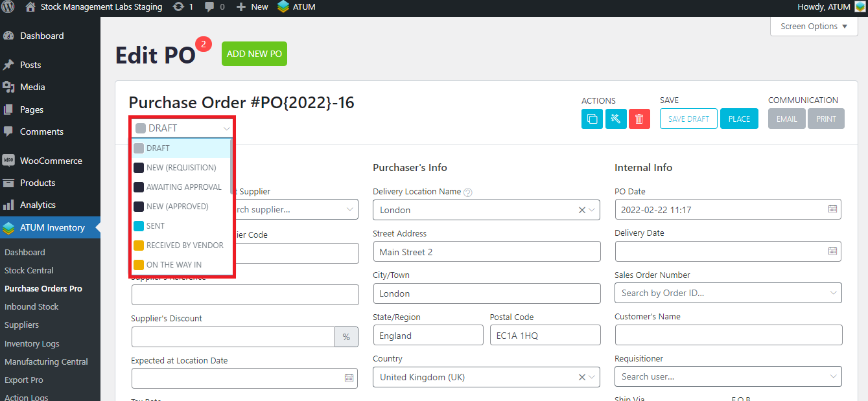The width and height of the screenshot is (868, 401).
Task: Open Expected at Location Date calendar icon
Action: (349, 378)
